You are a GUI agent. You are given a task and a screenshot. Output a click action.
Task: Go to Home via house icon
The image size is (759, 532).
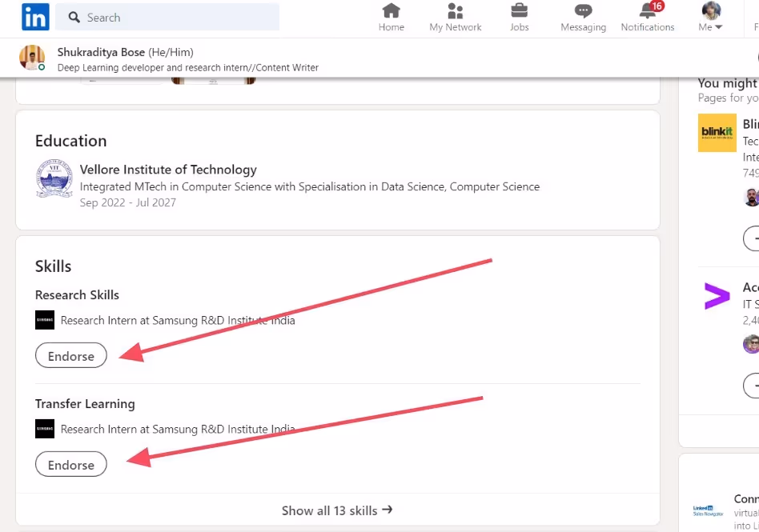392,10
